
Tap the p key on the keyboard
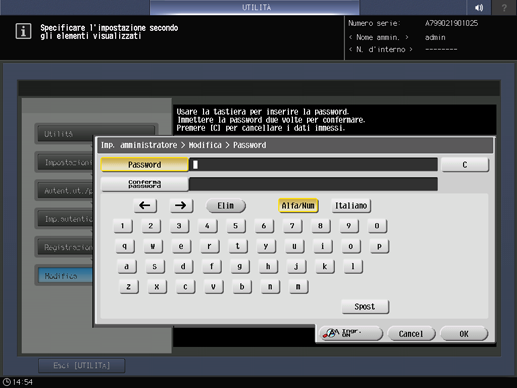pyautogui.click(x=379, y=246)
